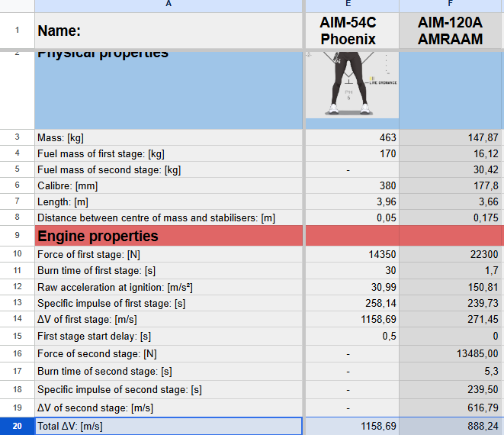The height and width of the screenshot is (435, 504).
Task: Select the start delay value 0,5
Action: pos(352,337)
